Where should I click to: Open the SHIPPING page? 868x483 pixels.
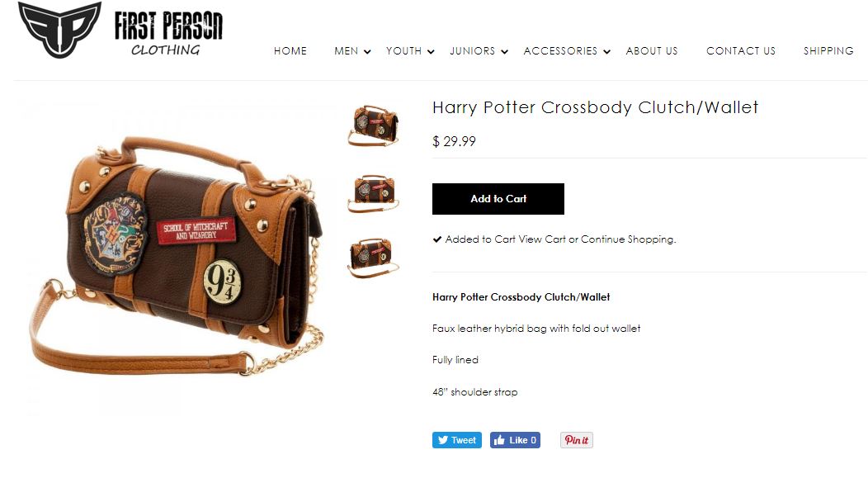pos(828,51)
